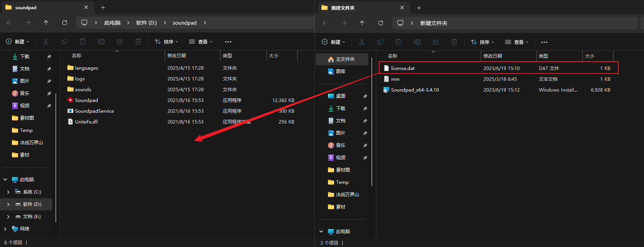Image resolution: width=644 pixels, height=247 pixels.
Task: Click the 新建文件夹 window sidebar scrollbar
Action: [372, 122]
